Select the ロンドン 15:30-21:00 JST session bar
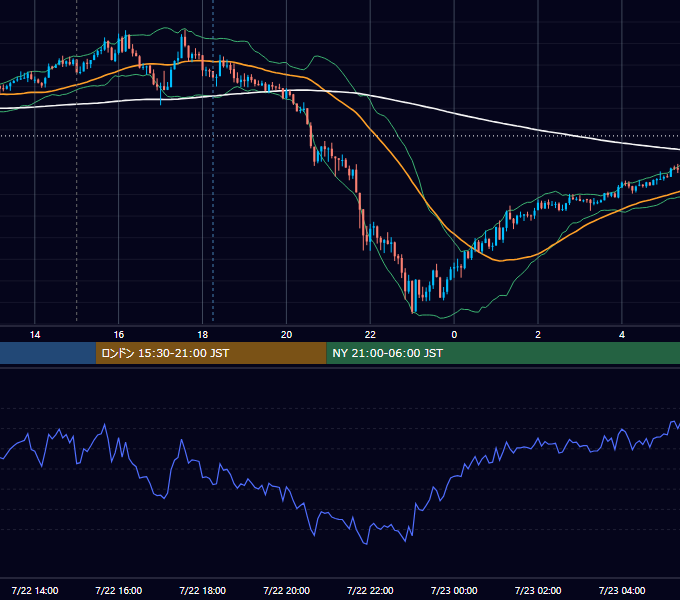The height and width of the screenshot is (600, 680). [211, 353]
